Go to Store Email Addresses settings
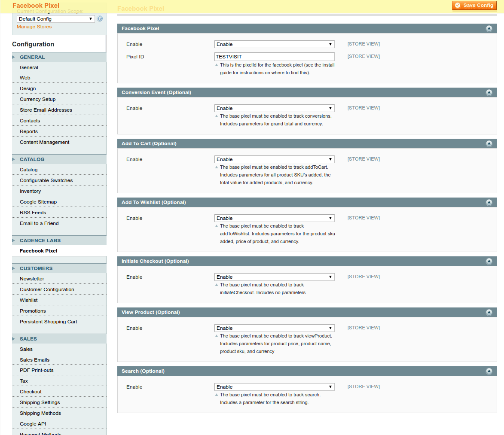This screenshot has width=504, height=435. 59,110
